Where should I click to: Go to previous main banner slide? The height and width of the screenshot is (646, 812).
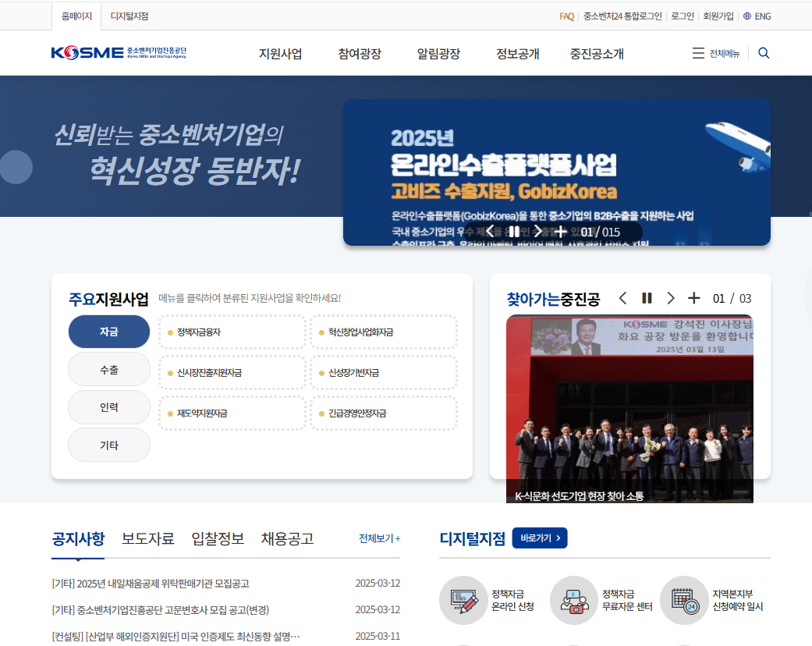click(x=490, y=231)
